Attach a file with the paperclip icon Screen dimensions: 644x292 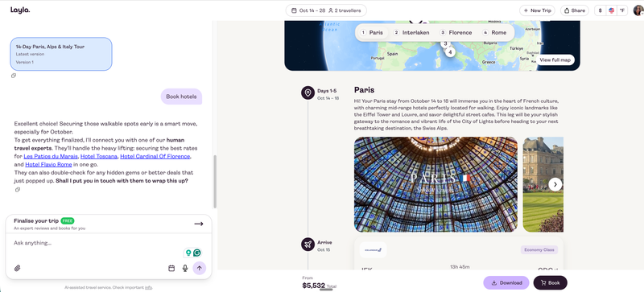[17, 268]
